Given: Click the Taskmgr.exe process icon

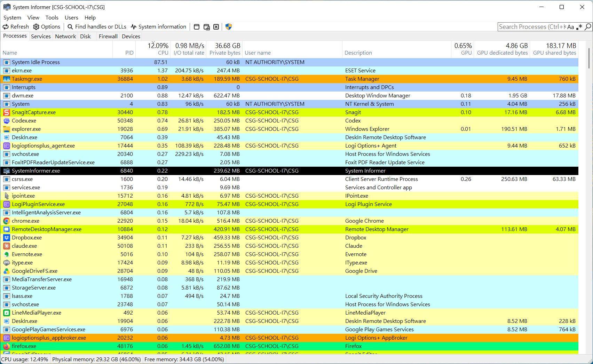Looking at the screenshot, I should click(x=6, y=79).
